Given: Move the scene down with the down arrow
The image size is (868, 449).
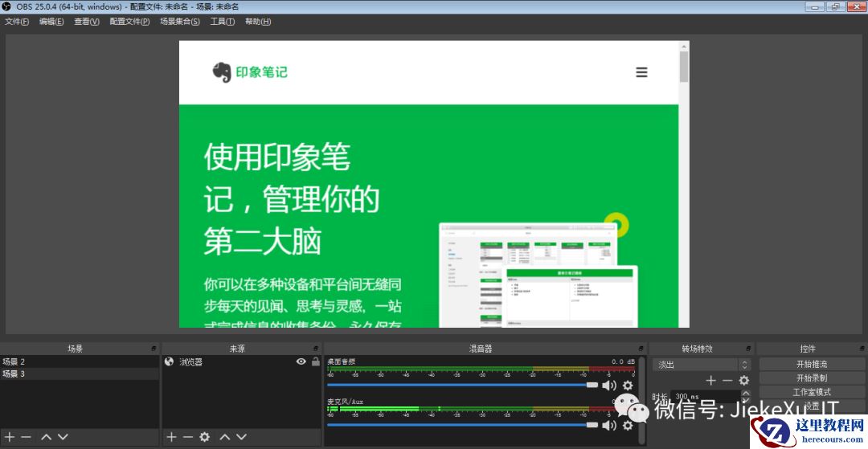Looking at the screenshot, I should click(x=63, y=437).
